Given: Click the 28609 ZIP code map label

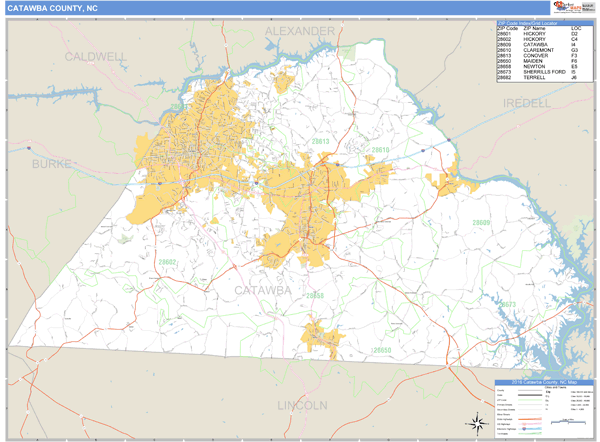Looking at the screenshot, I should 481,222.
